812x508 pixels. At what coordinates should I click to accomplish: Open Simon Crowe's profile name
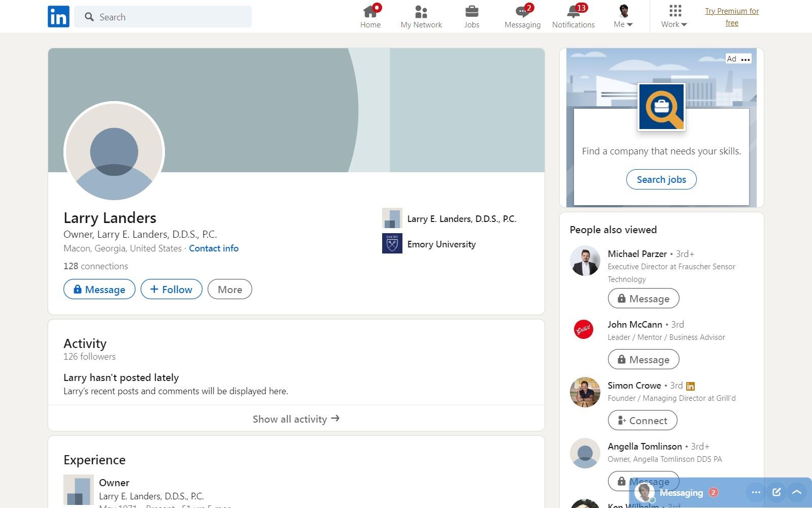pyautogui.click(x=634, y=386)
